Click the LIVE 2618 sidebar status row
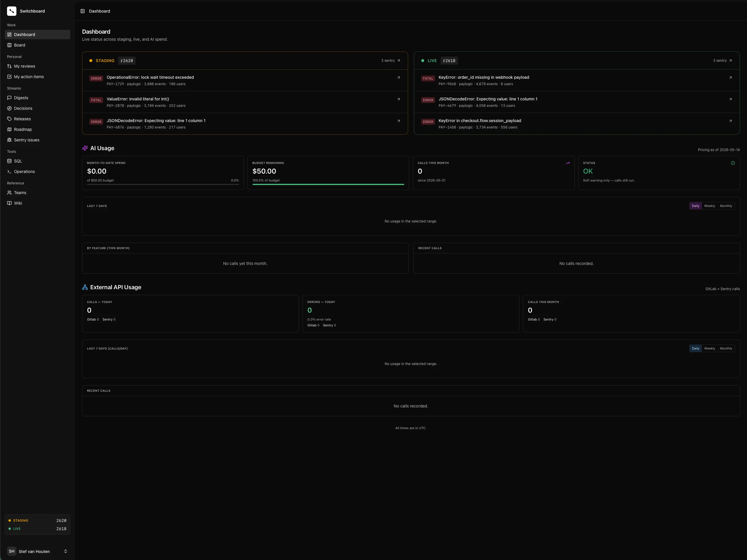The width and height of the screenshot is (747, 560). [37, 529]
